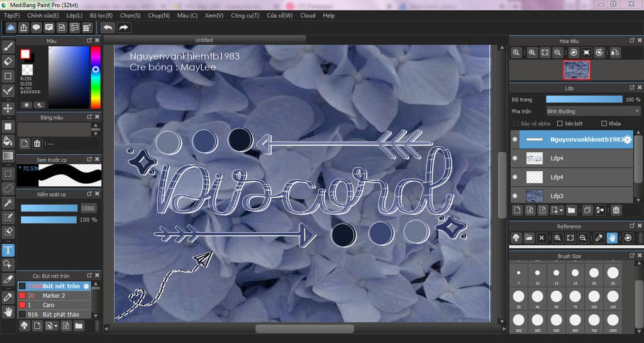644x343 pixels.
Task: Open the Bộ lọc(R) menu
Action: pos(101,15)
